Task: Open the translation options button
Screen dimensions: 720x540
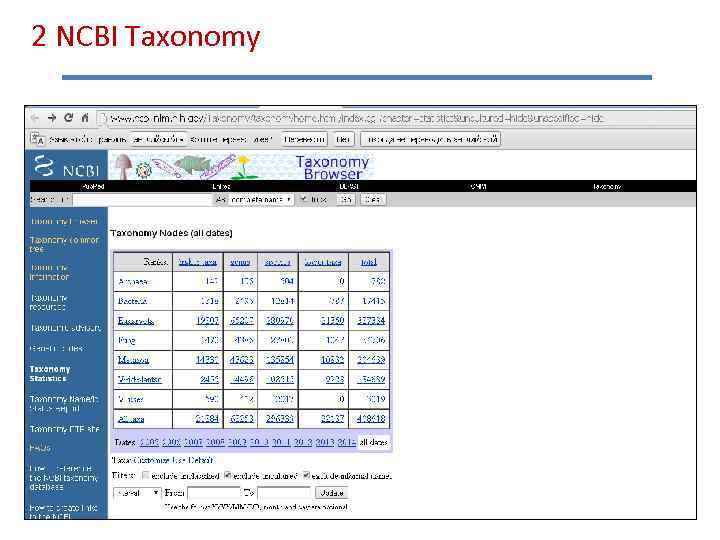Action: (431, 139)
